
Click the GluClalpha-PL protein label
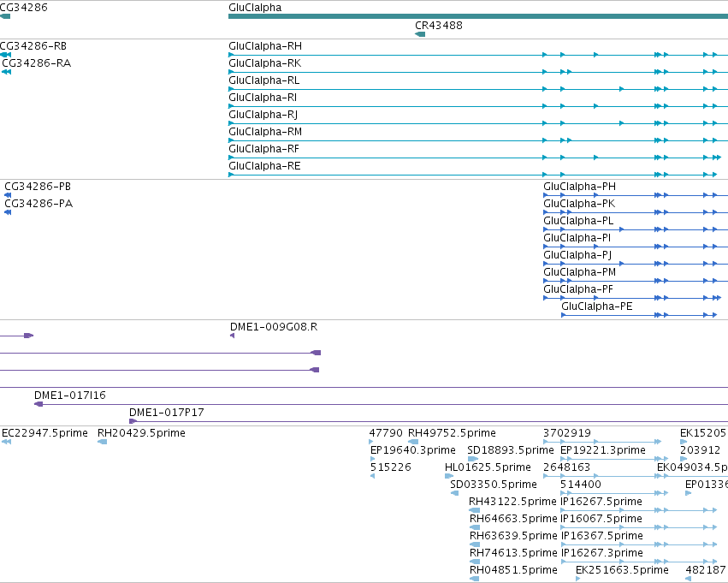(x=578, y=221)
